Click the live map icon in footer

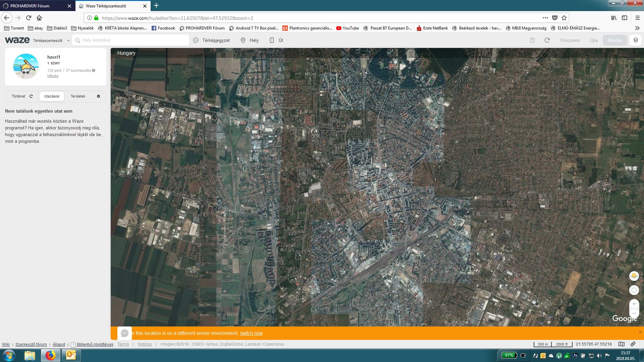[x=621, y=344]
